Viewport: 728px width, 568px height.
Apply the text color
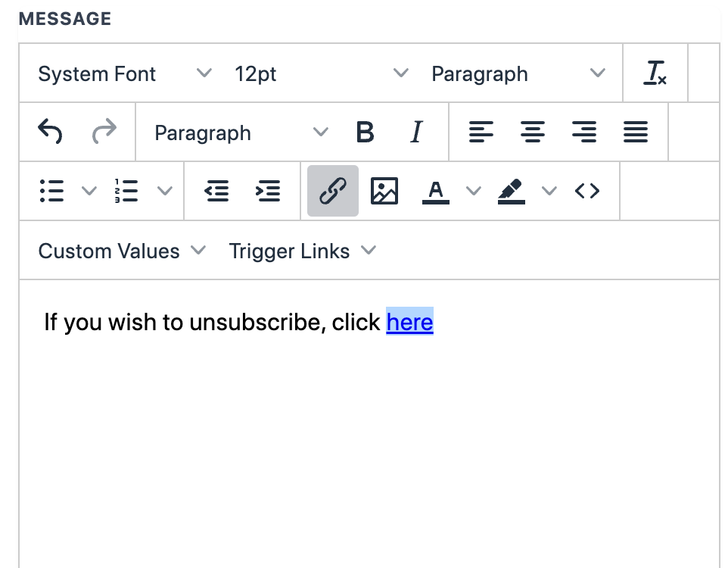pos(435,191)
